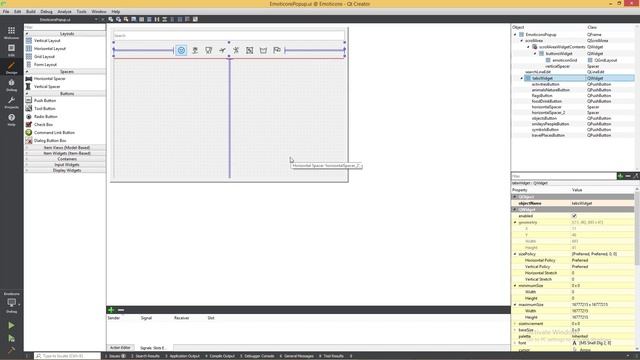Add dynamic property green plus icon

tap(620, 176)
